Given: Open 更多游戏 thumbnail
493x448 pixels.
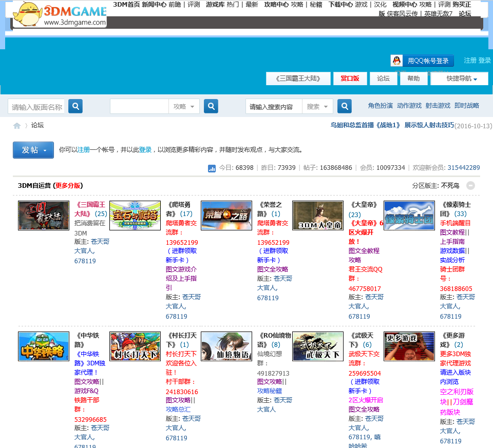Looking at the screenshot, I should (409, 346).
